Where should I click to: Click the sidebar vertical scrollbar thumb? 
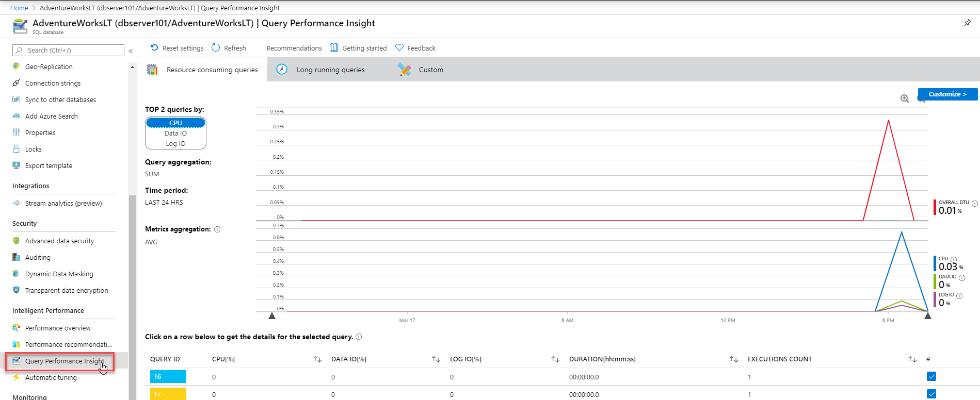(x=132, y=297)
